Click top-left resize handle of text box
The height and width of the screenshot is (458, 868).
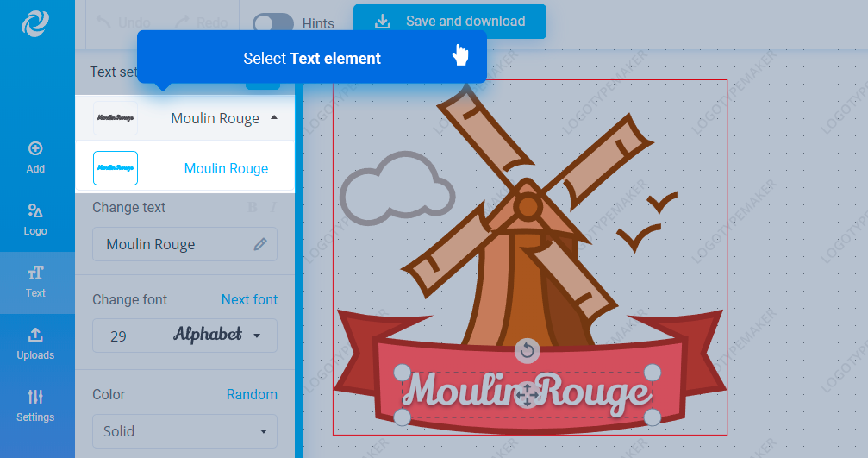tap(402, 372)
